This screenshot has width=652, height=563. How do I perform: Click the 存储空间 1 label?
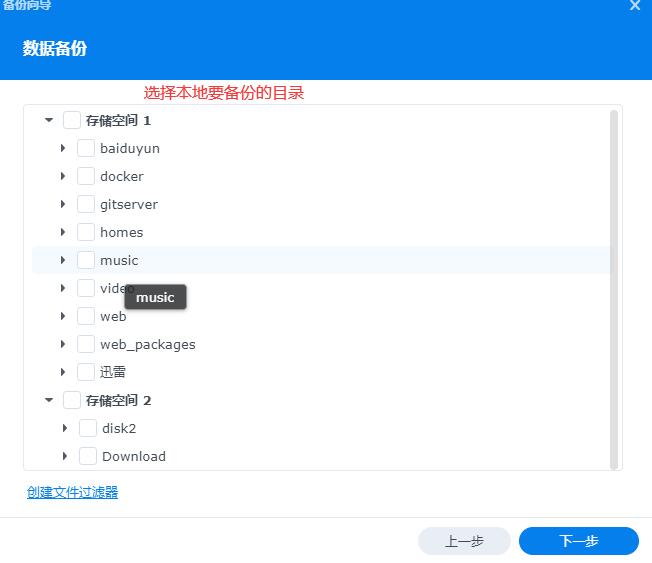click(x=118, y=121)
